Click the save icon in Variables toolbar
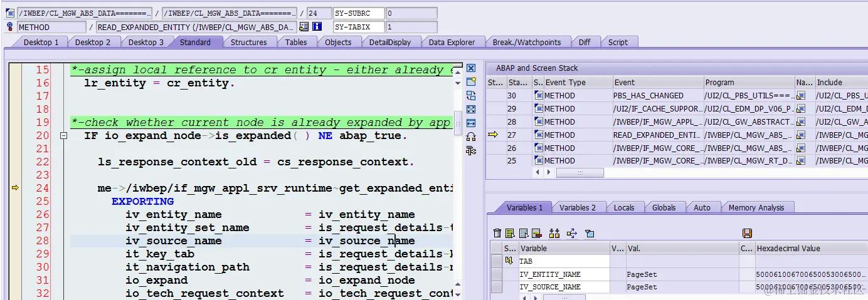 (x=747, y=233)
